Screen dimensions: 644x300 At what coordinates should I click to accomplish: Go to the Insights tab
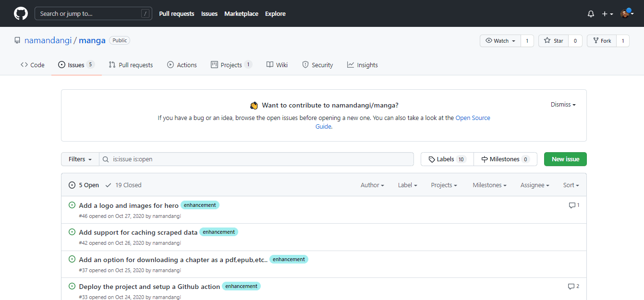pos(363,65)
